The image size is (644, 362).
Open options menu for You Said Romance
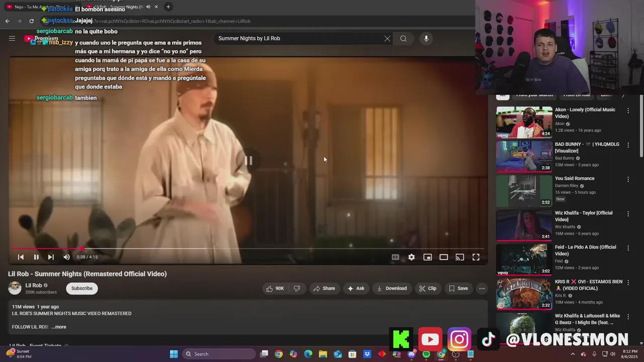[x=628, y=179]
